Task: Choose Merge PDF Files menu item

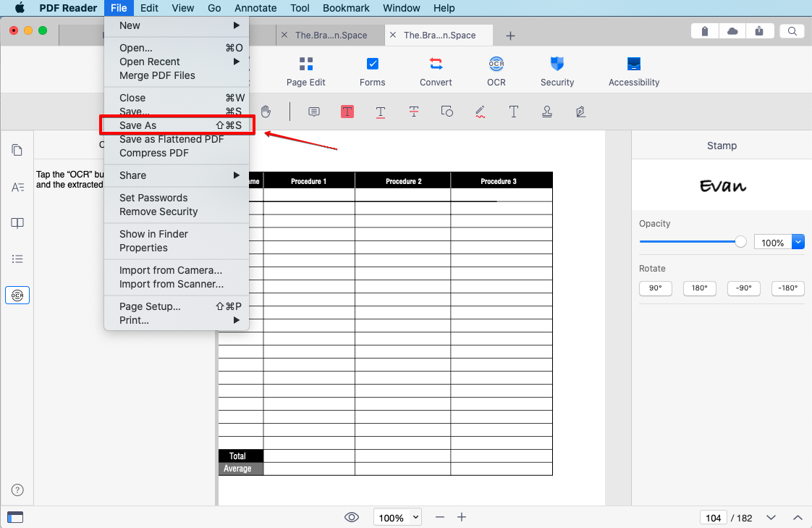Action: click(176, 75)
